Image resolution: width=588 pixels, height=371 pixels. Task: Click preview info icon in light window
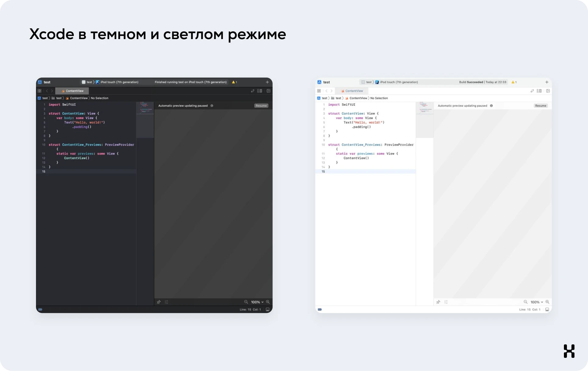(x=491, y=106)
